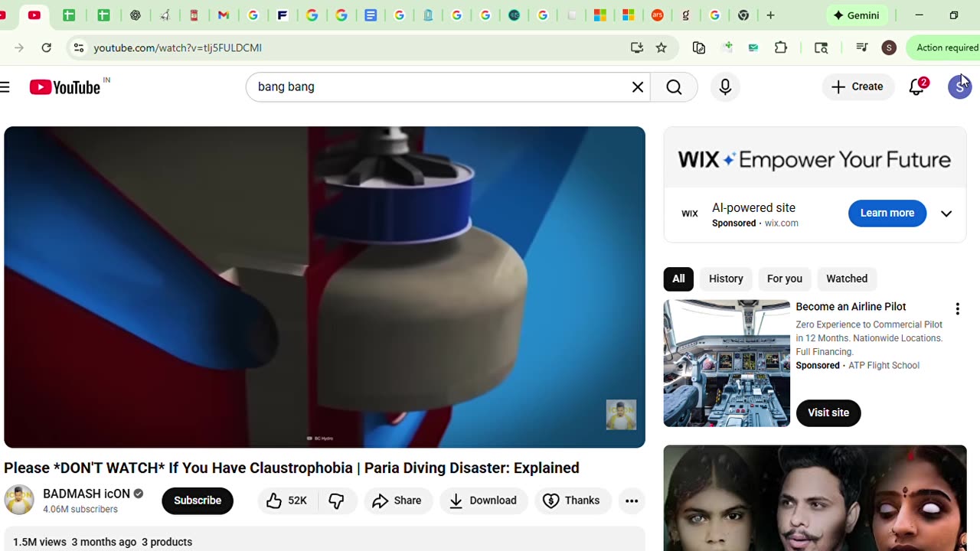
Task: Open the media controls icon in toolbar
Action: 862,47
